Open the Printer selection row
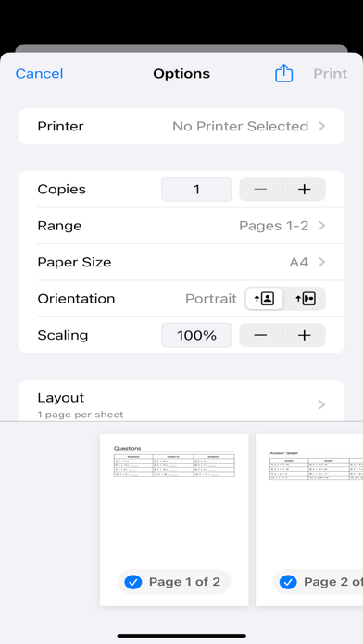363x644 pixels. [181, 126]
